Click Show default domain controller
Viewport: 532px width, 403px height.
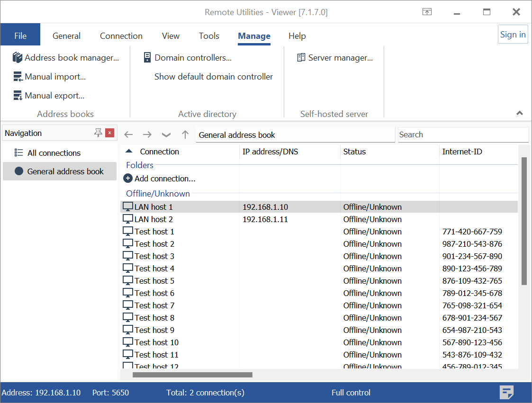[213, 77]
